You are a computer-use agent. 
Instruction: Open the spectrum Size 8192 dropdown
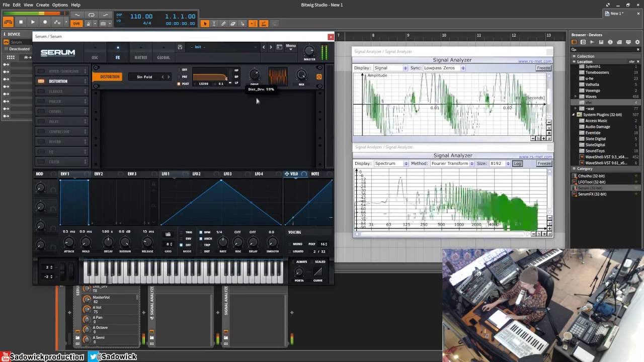tap(500, 163)
